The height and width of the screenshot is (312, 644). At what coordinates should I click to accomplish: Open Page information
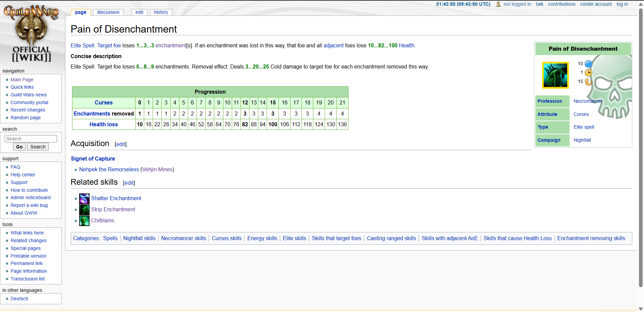pyautogui.click(x=29, y=271)
